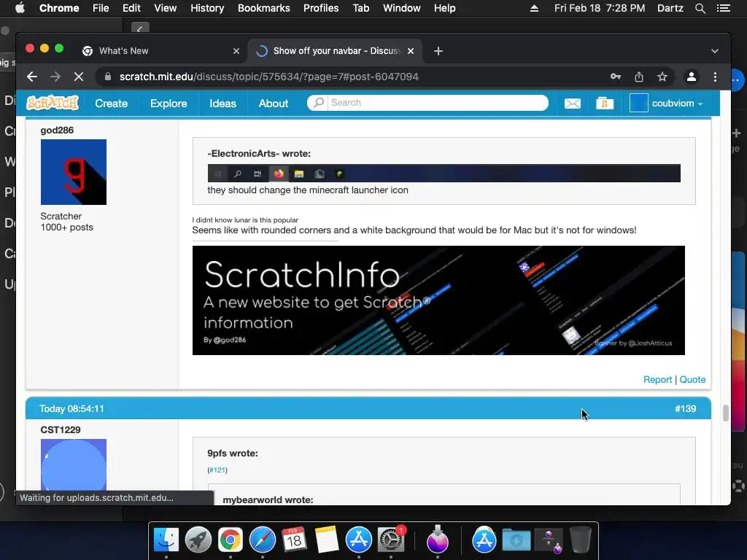Open the Profiles menu

click(321, 8)
